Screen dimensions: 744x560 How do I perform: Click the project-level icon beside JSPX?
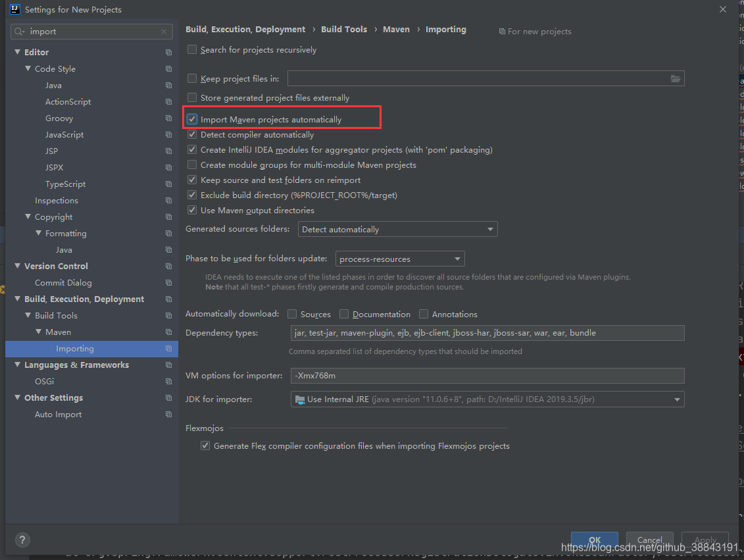pyautogui.click(x=168, y=168)
